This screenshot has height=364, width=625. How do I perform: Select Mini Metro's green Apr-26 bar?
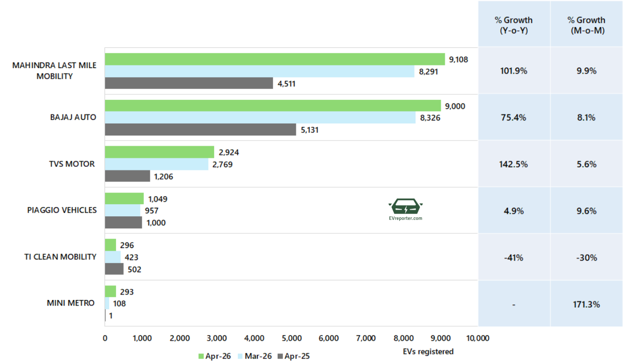[x=111, y=291]
